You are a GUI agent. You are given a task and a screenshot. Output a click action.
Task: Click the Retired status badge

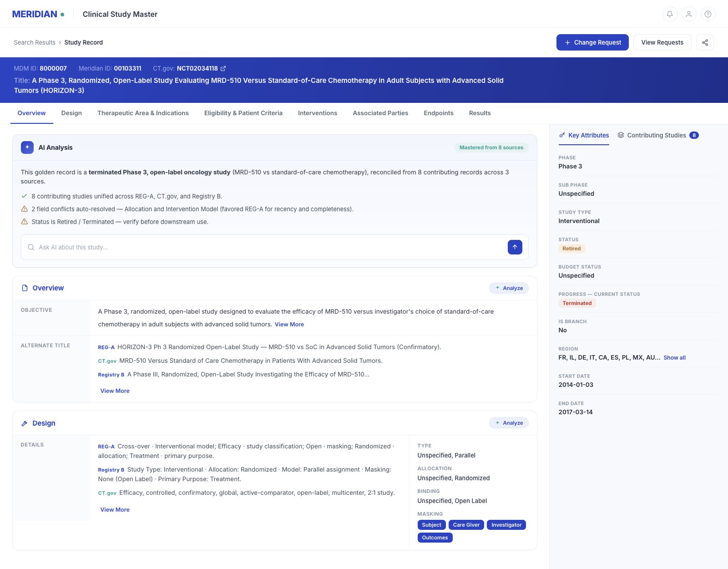click(x=571, y=249)
